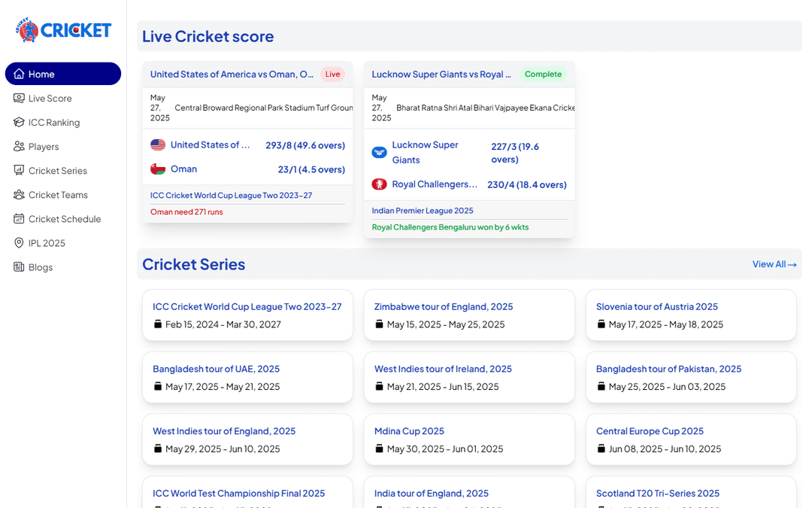Click calendar icon beside May 17, 2025 - May 18, 2025
The image size is (812, 508).
(601, 324)
